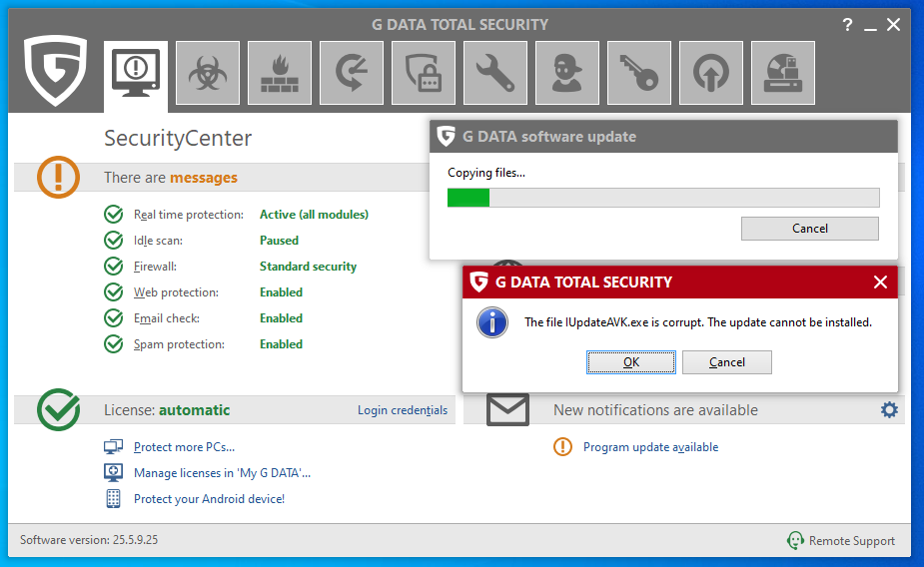Click Standard security firewall status
The width and height of the screenshot is (924, 567).
(x=309, y=267)
